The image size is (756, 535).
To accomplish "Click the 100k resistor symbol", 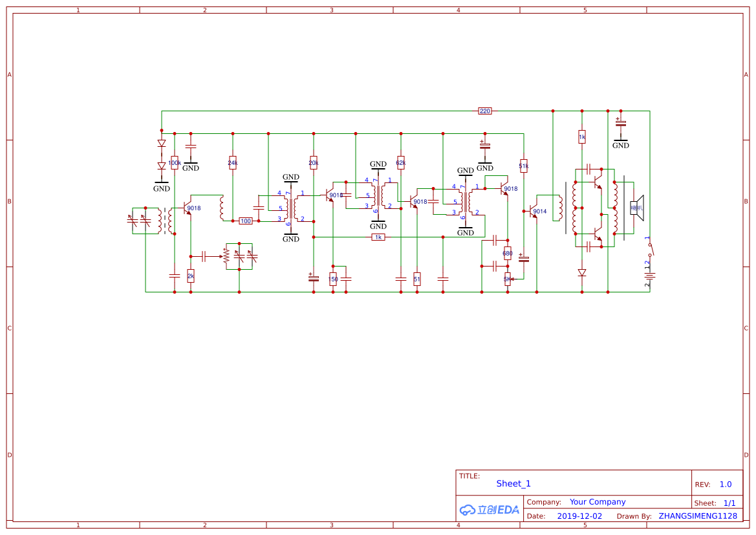I will tap(175, 162).
